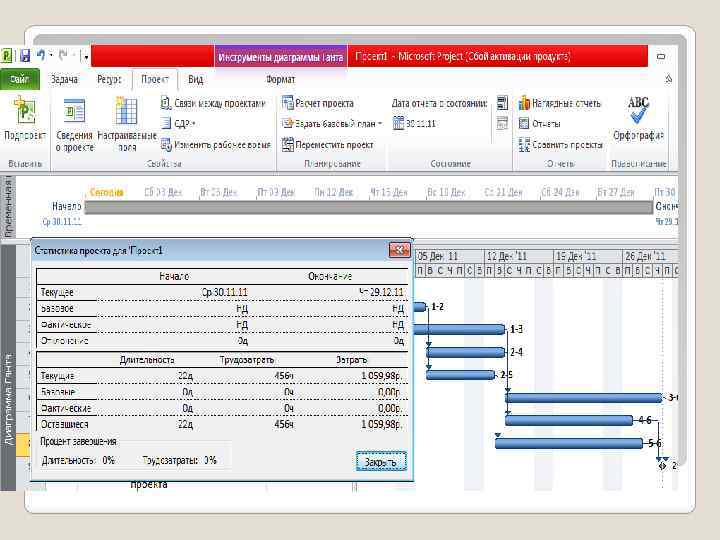Expand Задать базовый план dropdown
Viewport: 720px width, 540px height.
(332, 124)
